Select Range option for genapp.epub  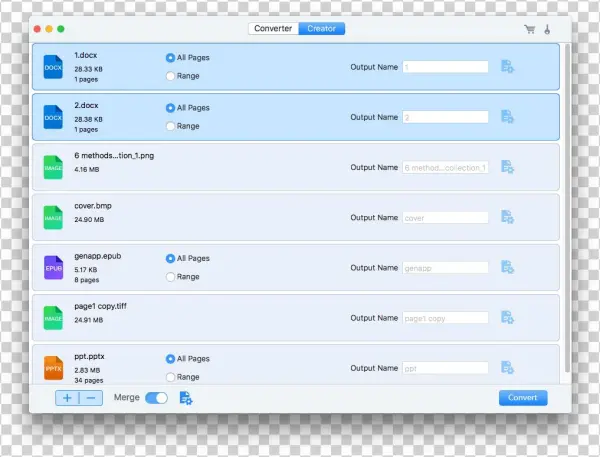click(x=170, y=276)
